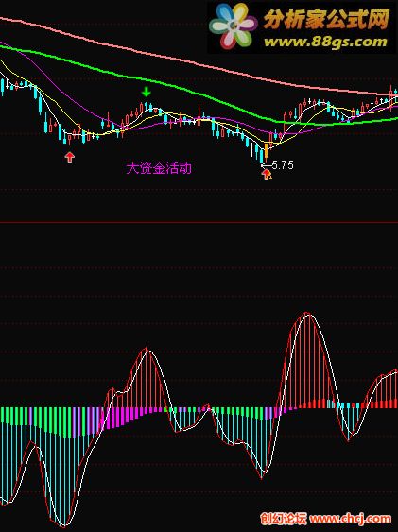Open the www.88gs.com link
This screenshot has height=532, width=398.
(325, 42)
